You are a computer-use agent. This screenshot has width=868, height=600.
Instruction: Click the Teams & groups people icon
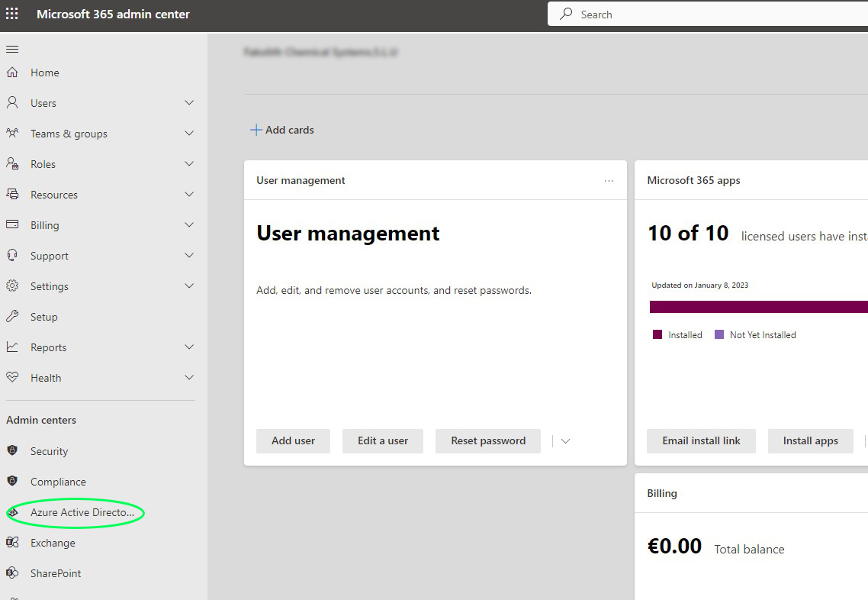click(x=12, y=133)
